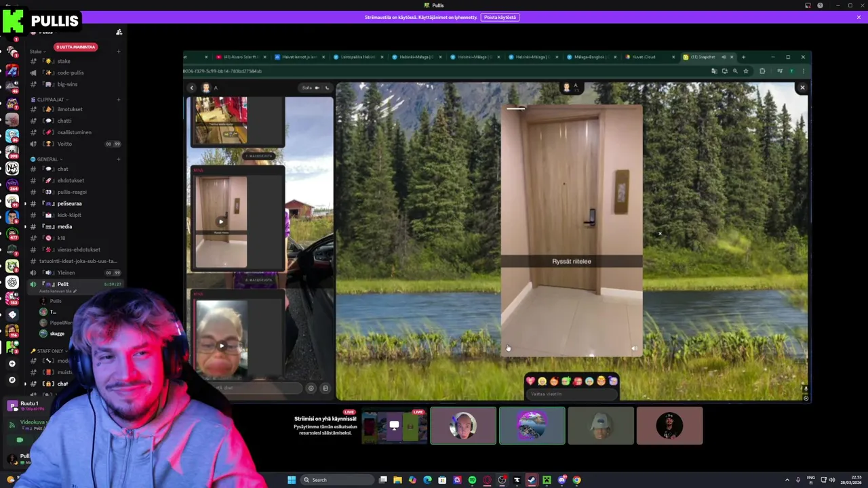Image resolution: width=868 pixels, height=488 pixels.
Task: Open the browser extensions puzzle icon
Action: pos(762,71)
